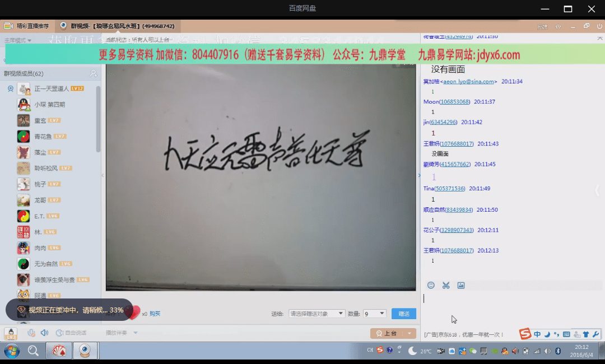Click the 购买 purchase link
This screenshot has width=605, height=364.
[x=155, y=314]
